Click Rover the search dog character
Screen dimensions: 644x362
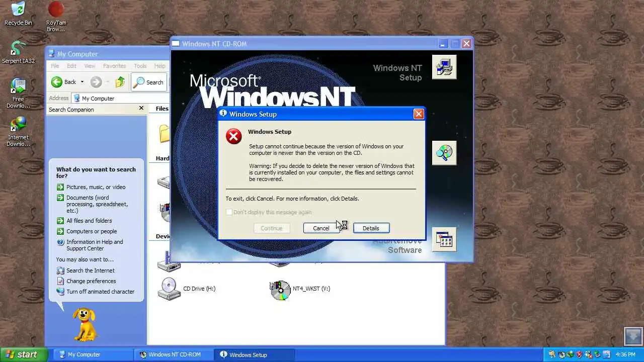(85, 324)
